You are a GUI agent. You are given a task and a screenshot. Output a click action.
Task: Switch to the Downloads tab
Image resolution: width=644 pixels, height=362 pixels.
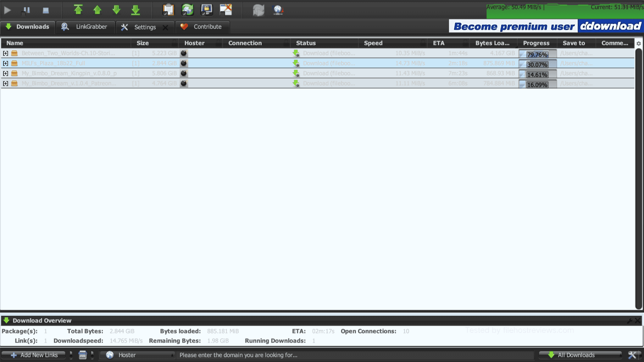coord(28,27)
